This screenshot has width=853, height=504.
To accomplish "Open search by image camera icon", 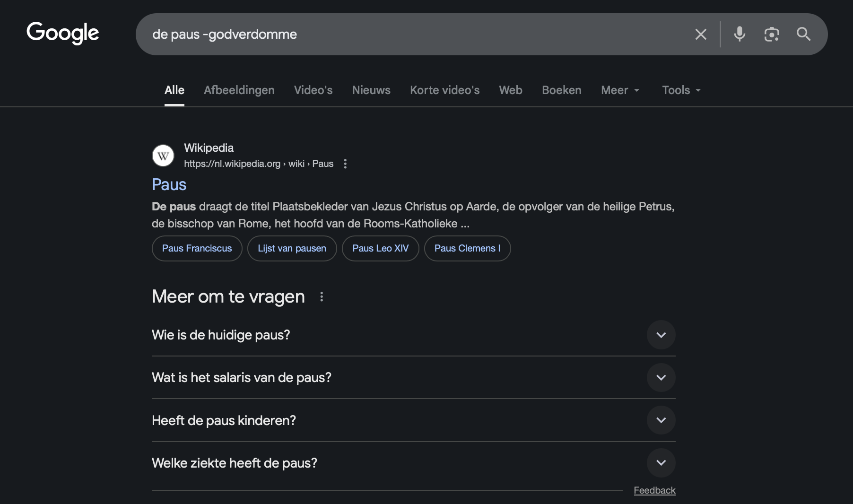I will (x=771, y=34).
